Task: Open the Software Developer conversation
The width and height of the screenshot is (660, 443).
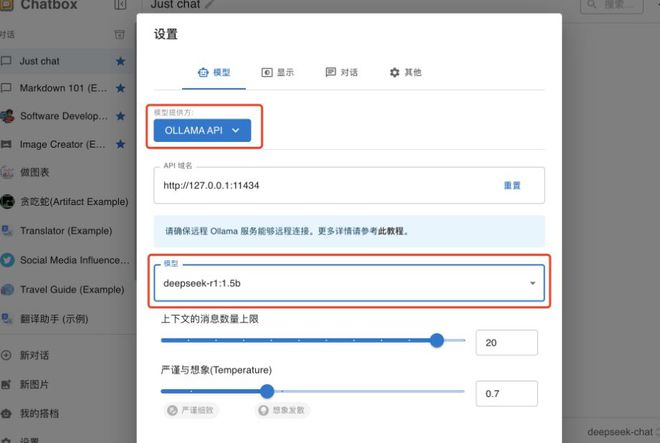Action: tap(67, 116)
